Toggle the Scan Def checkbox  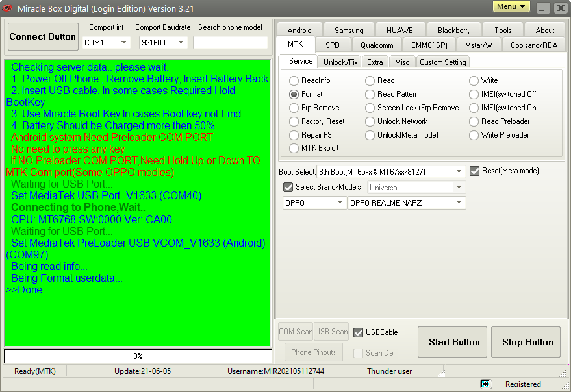click(359, 353)
